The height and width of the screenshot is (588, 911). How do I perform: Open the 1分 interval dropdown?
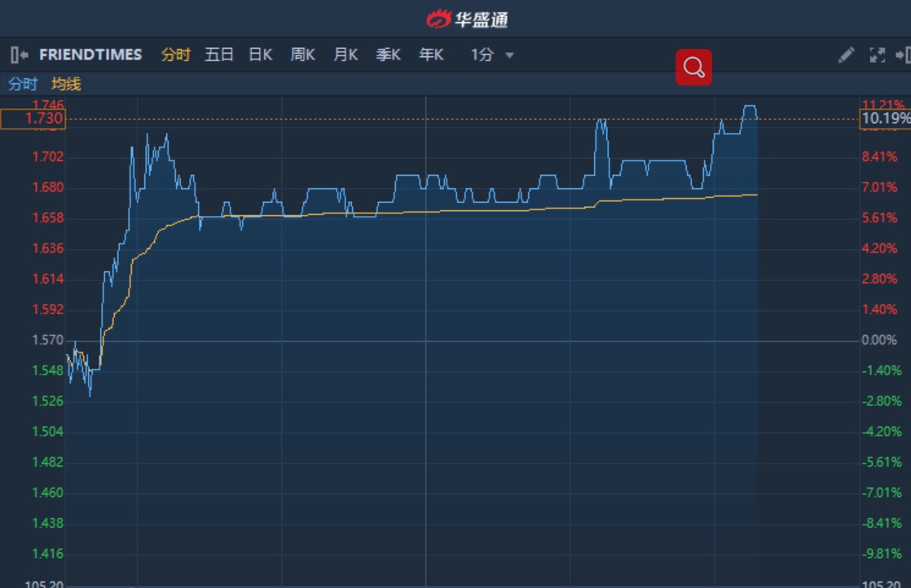click(x=482, y=55)
